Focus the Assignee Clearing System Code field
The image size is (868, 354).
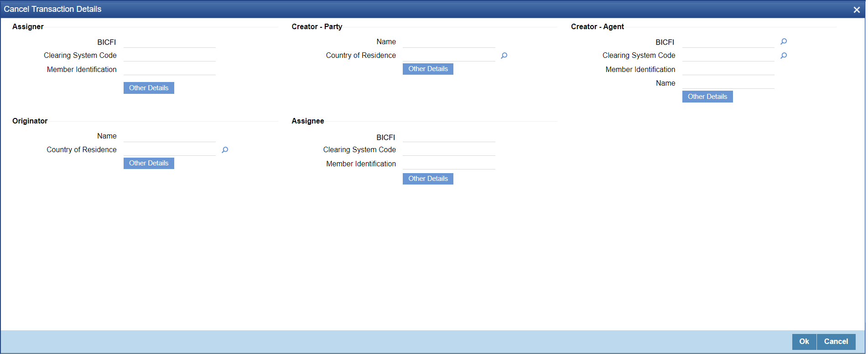coord(449,150)
